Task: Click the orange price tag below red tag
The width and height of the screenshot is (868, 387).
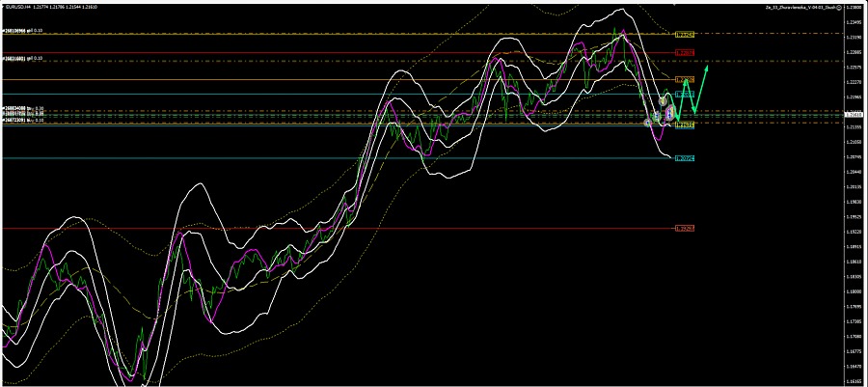Action: (x=685, y=79)
